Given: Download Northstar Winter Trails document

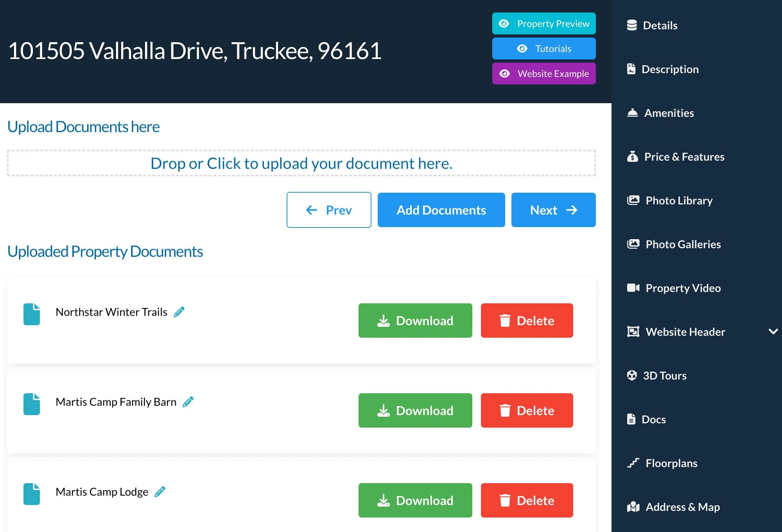Looking at the screenshot, I should (x=415, y=321).
